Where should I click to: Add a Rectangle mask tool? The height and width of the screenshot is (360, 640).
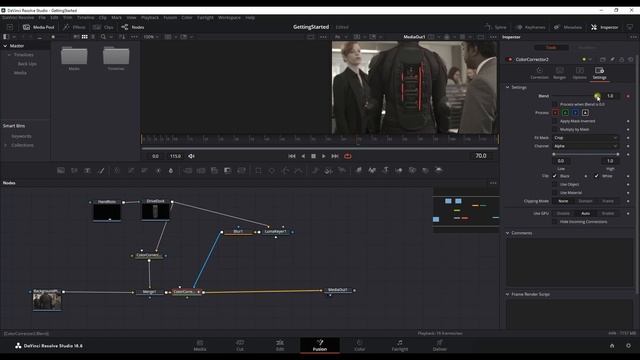pyautogui.click(x=258, y=171)
